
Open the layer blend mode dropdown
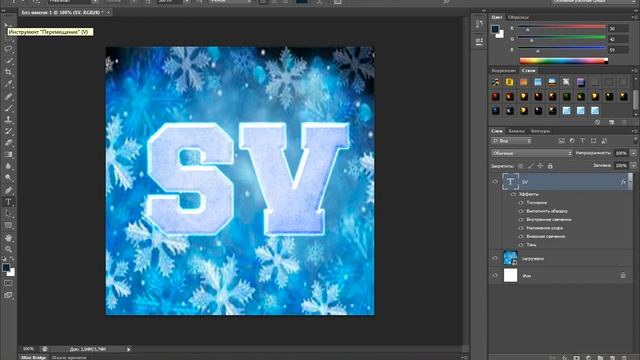pos(532,153)
